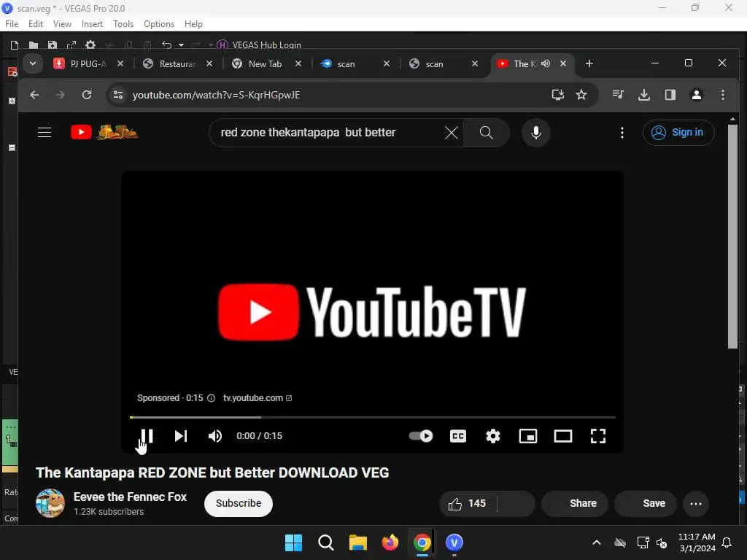Mute the playing YouTube tab audio
The width and height of the screenshot is (747, 560).
(x=546, y=63)
